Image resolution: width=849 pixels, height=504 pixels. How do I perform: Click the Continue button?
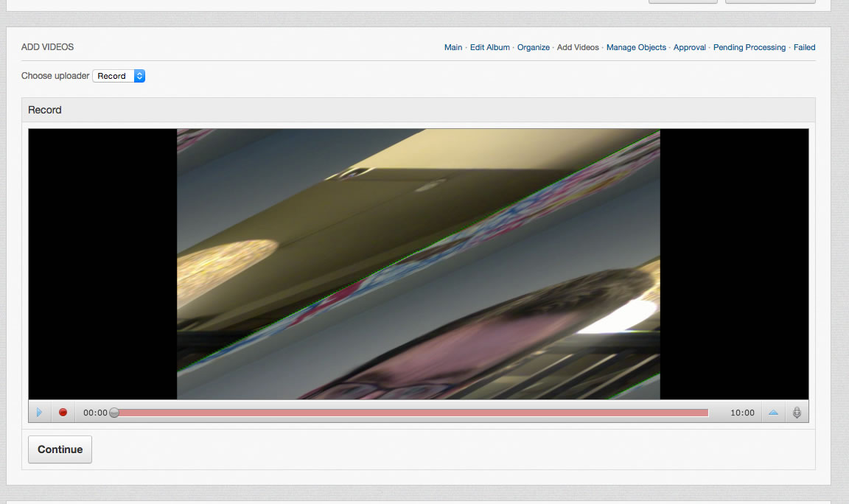60,449
